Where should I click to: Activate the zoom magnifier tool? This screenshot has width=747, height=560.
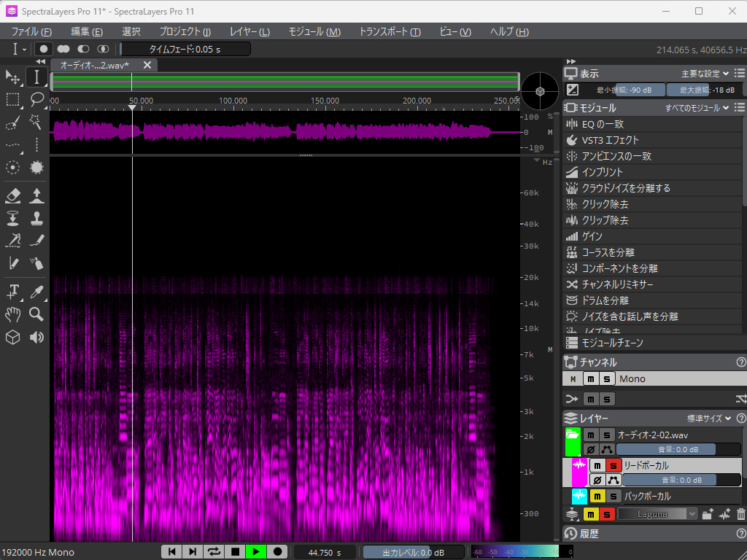(x=36, y=314)
